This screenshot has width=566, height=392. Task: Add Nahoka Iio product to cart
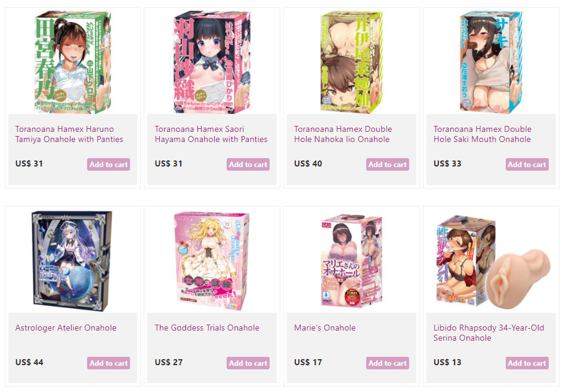(387, 164)
